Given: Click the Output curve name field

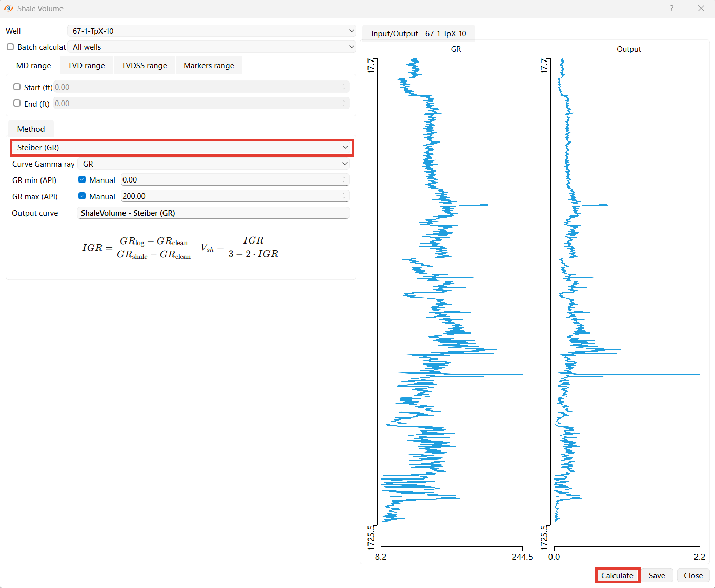Looking at the screenshot, I should [213, 213].
